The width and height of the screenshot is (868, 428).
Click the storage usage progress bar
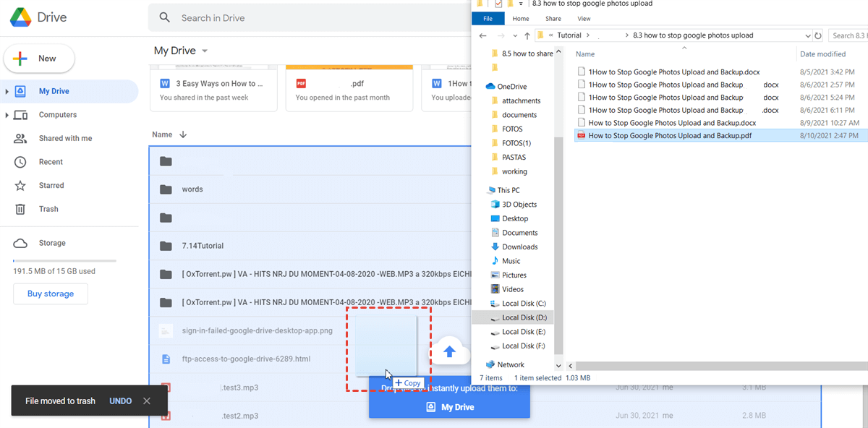click(64, 260)
